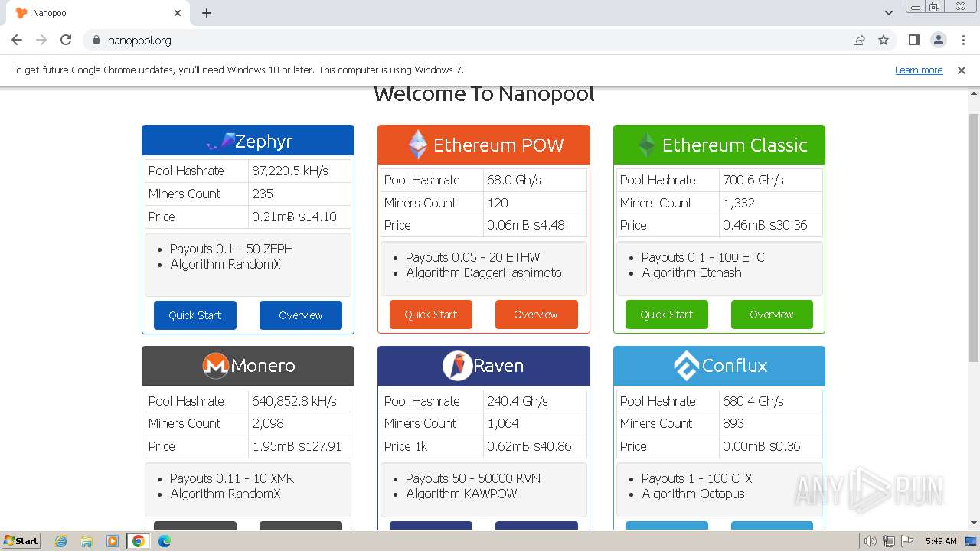Reload the nanopool.org page
This screenshot has height=551, width=980.
coord(66,40)
